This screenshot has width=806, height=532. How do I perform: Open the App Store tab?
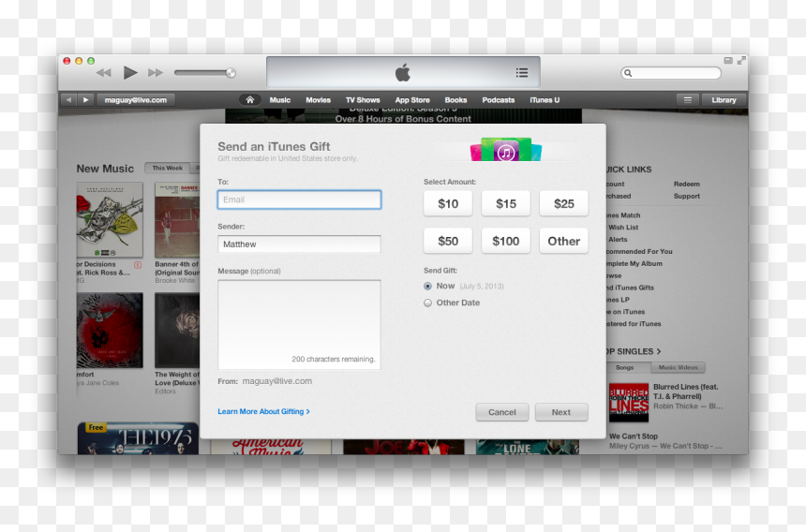tap(412, 99)
